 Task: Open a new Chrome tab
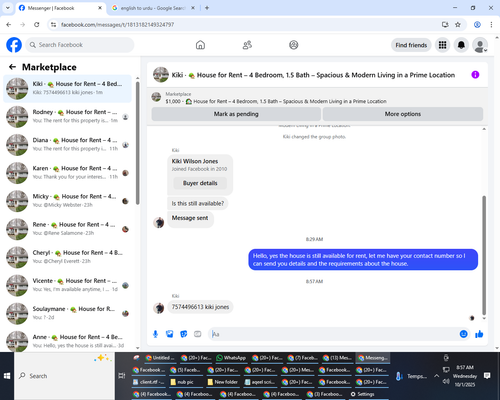[x=207, y=8]
